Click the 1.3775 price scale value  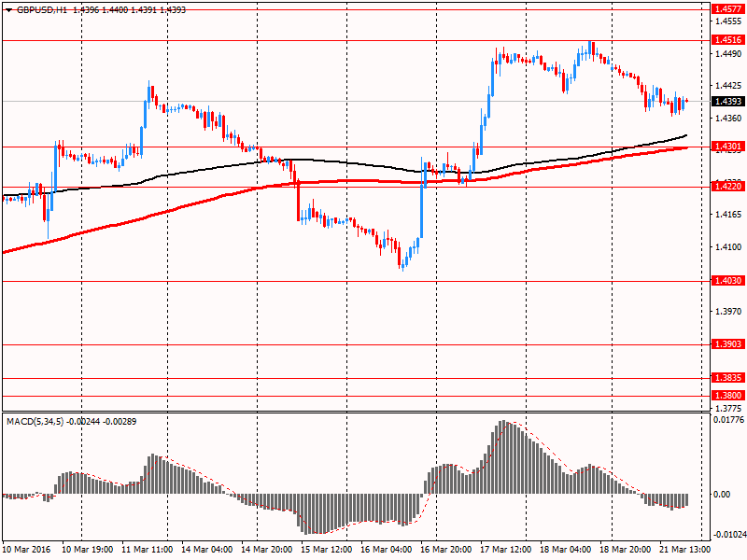(x=729, y=408)
